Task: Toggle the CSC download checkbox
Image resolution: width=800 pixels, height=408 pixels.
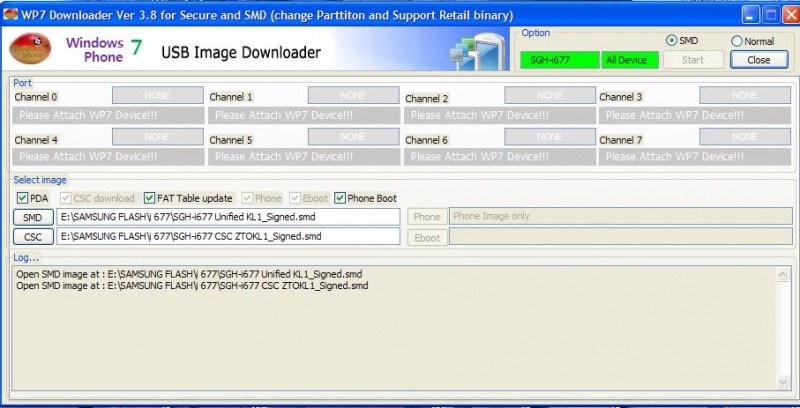Action: pyautogui.click(x=65, y=198)
